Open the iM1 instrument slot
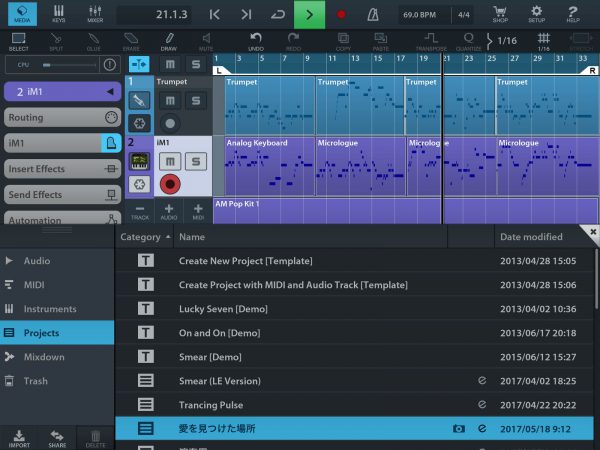This screenshot has width=600, height=450. [52, 143]
